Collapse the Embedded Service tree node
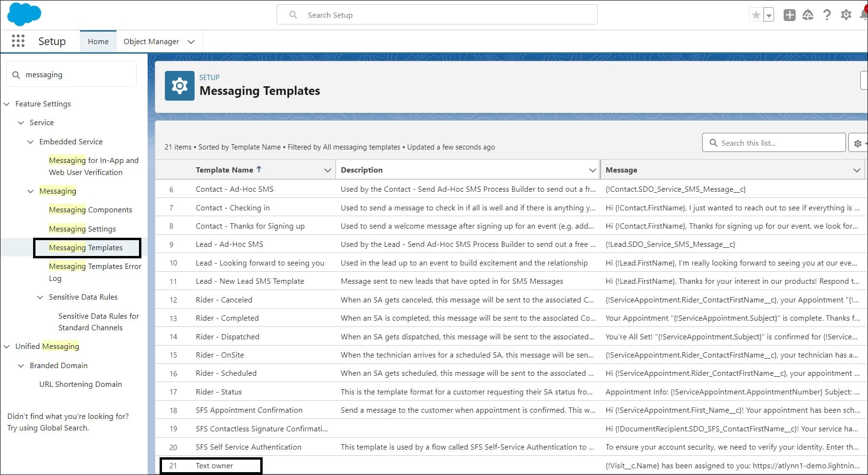This screenshot has height=475, width=868. tap(31, 142)
